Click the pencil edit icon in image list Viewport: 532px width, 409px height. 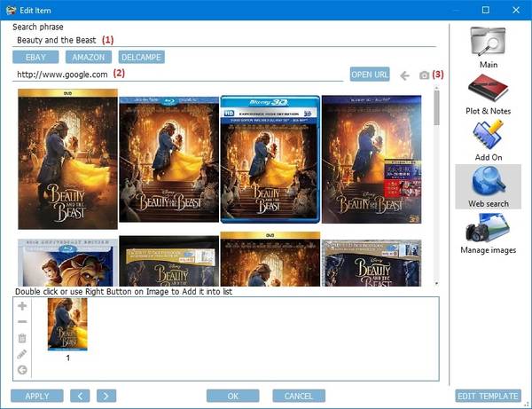point(22,354)
